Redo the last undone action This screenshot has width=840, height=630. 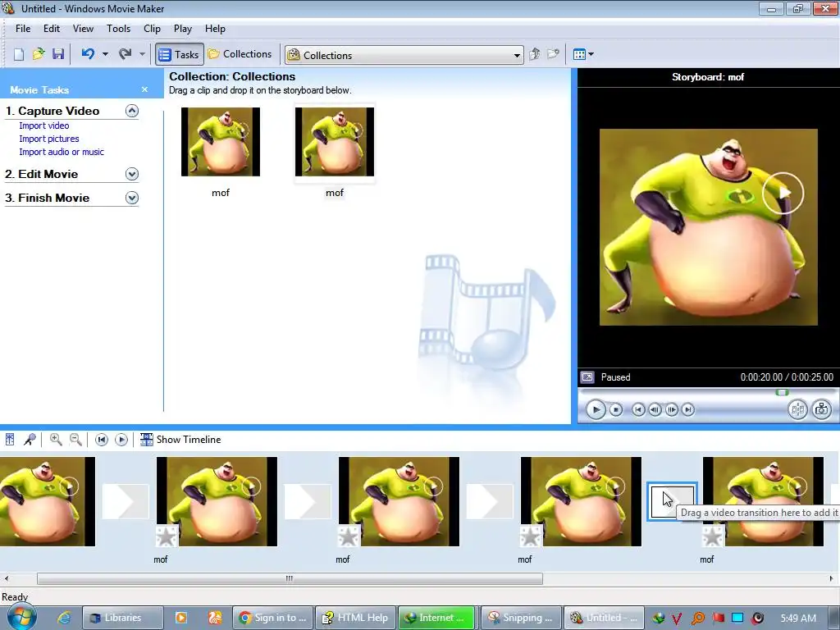[126, 53]
